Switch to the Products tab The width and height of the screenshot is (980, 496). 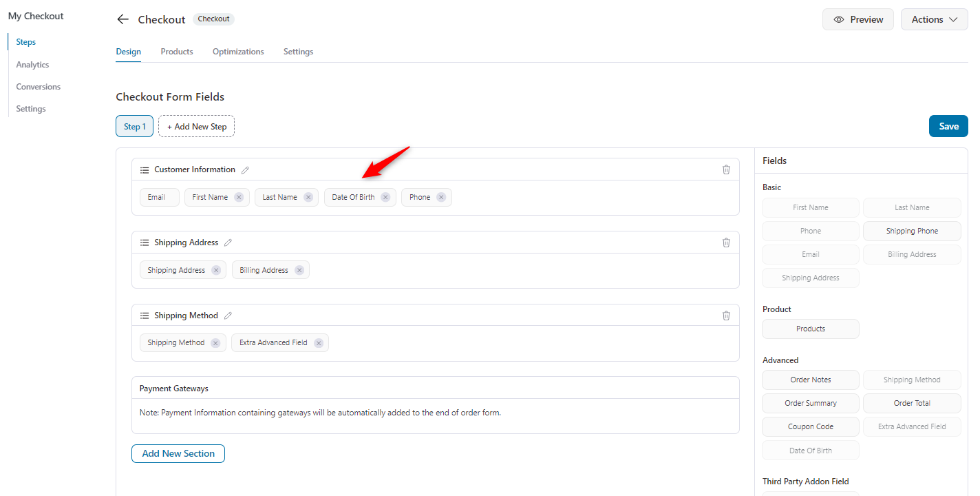coord(177,52)
